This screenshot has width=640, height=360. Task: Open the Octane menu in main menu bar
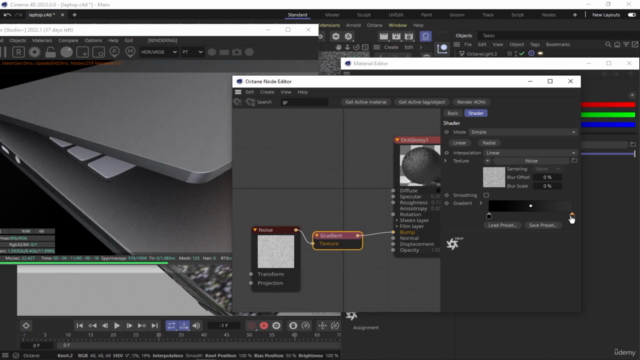point(374,25)
